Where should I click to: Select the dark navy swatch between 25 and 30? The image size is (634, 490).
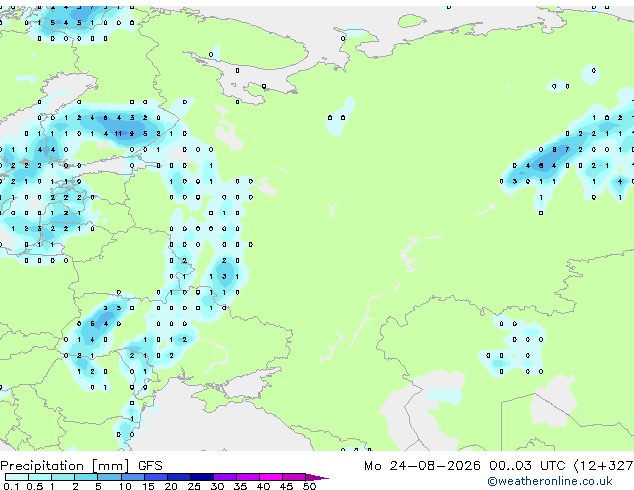(x=201, y=477)
